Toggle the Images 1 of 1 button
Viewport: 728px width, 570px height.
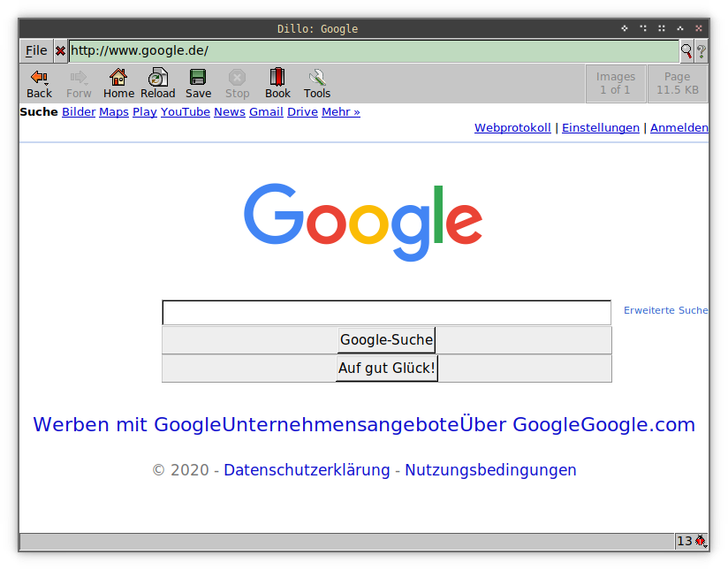point(616,84)
